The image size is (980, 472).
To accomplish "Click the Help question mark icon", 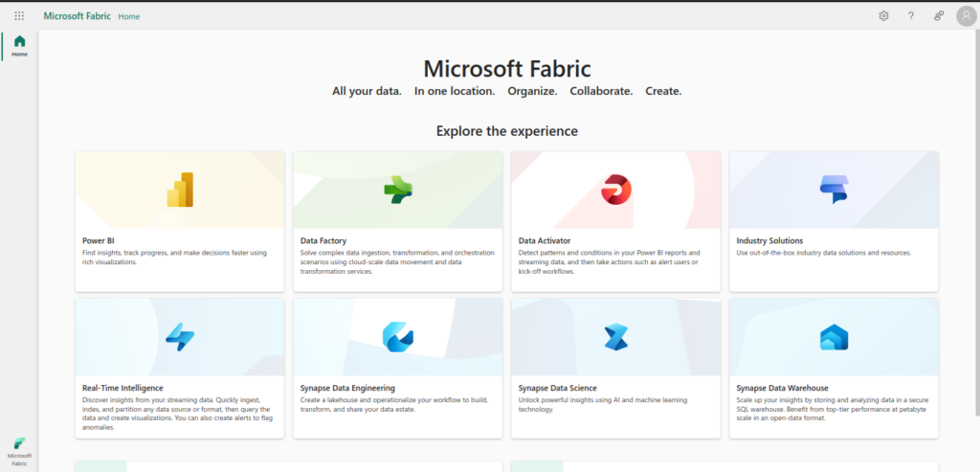I will point(911,16).
